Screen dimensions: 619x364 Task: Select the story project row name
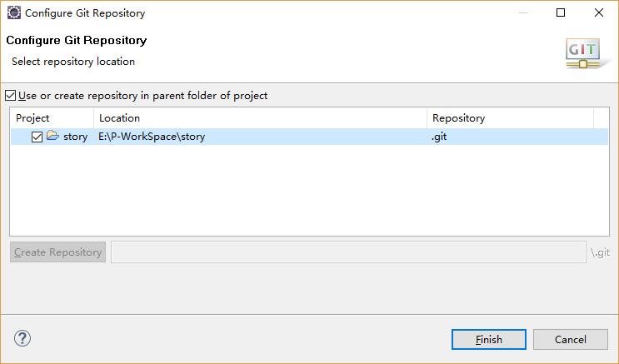click(76, 137)
